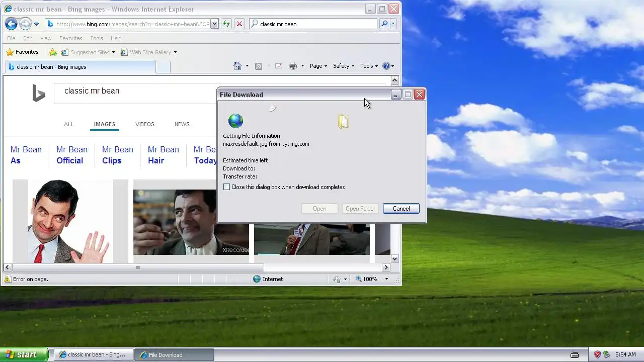The width and height of the screenshot is (644, 362).
Task: Click the Mr Bean Clips suggestion link
Action: (x=118, y=155)
